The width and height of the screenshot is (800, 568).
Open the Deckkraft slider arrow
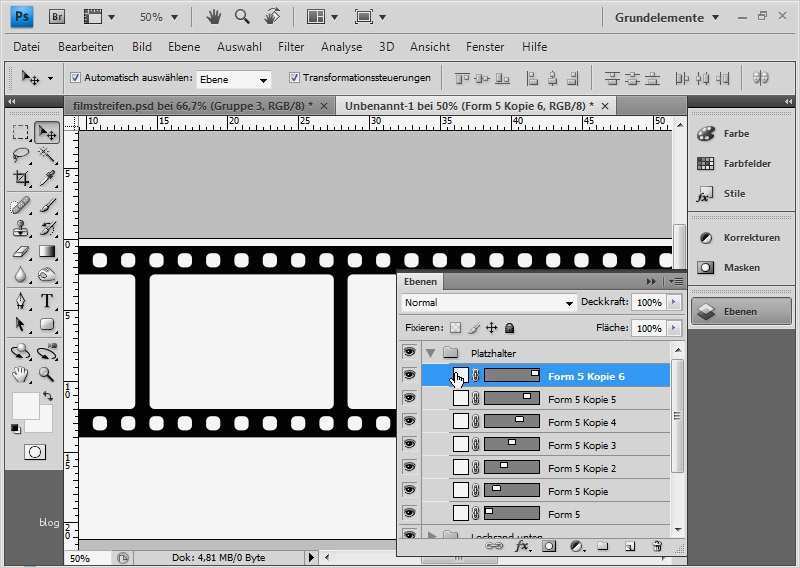pos(674,302)
